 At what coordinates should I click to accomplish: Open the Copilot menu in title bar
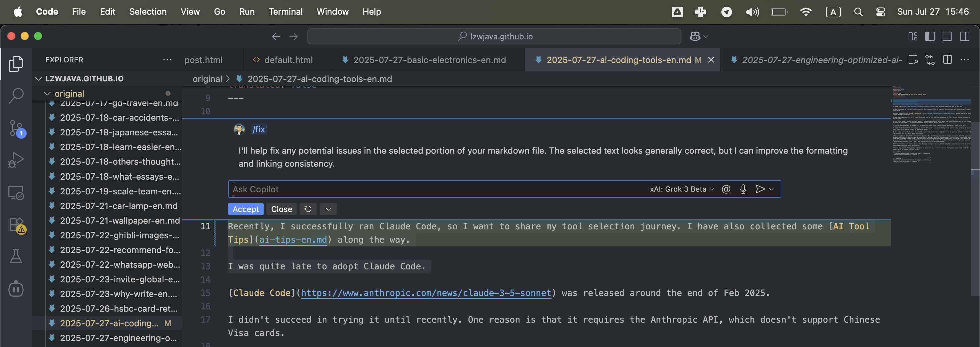tap(698, 36)
